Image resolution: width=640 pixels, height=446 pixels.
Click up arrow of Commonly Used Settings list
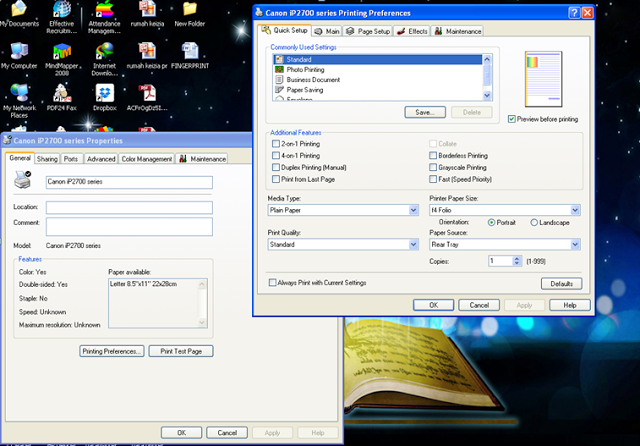coord(487,60)
